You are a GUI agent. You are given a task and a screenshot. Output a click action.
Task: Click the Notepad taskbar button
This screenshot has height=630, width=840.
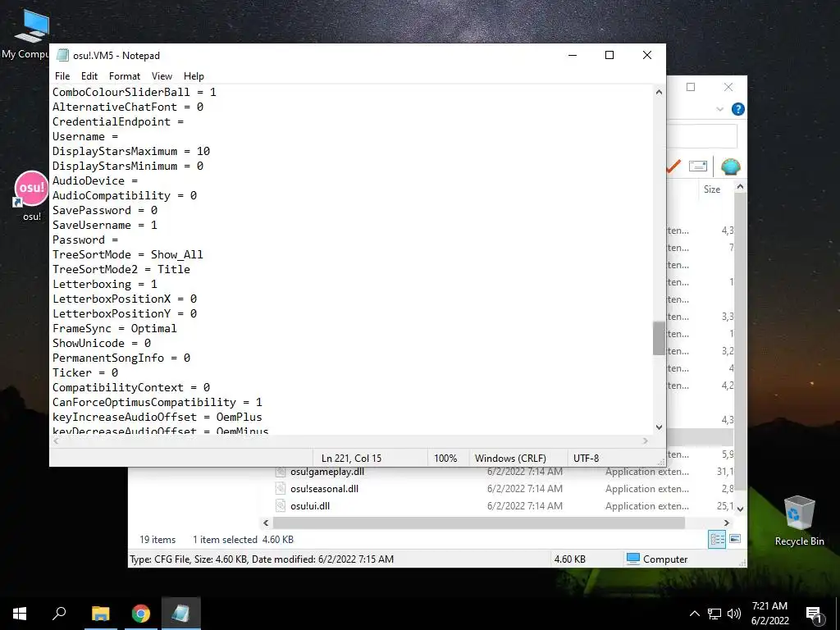[180, 614]
